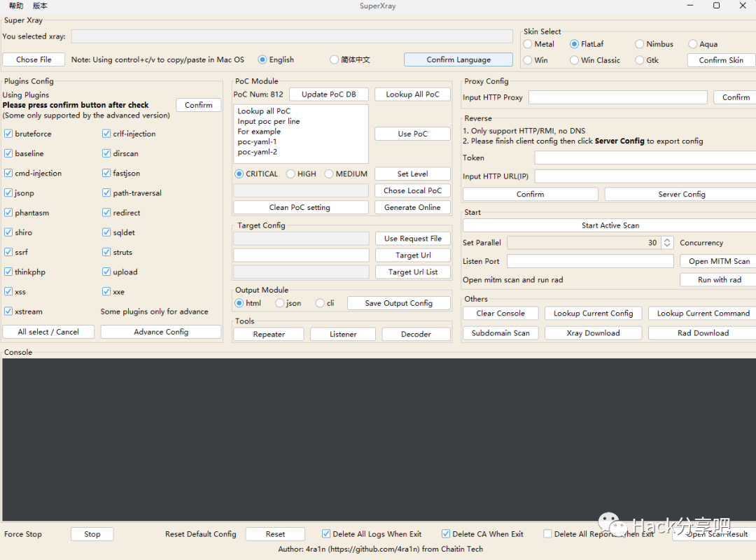Click into the Input HTTP Proxy field
Screen dimensions: 756x560
click(618, 97)
